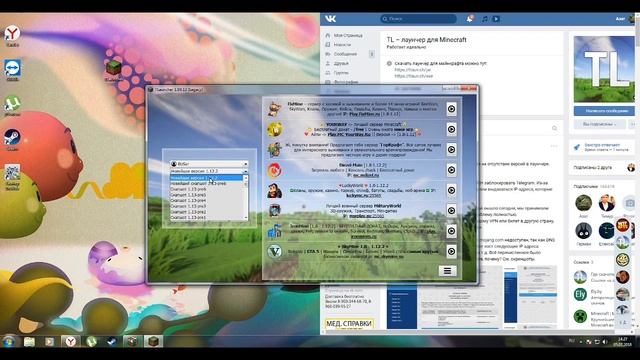Open Minecraft creeper link avatar
Viewport: 640px width, 360px height.
(580, 316)
